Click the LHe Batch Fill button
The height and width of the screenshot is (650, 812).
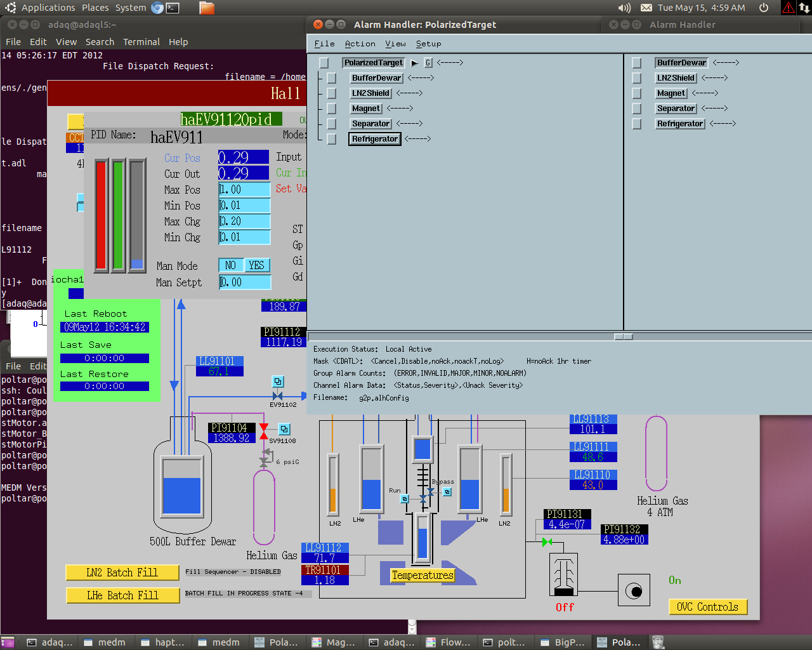point(122,595)
